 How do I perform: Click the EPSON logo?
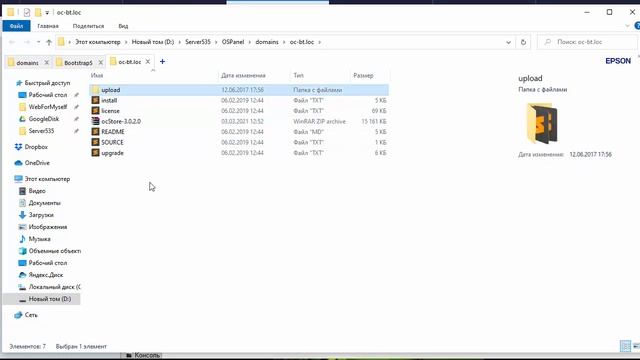coord(618,61)
